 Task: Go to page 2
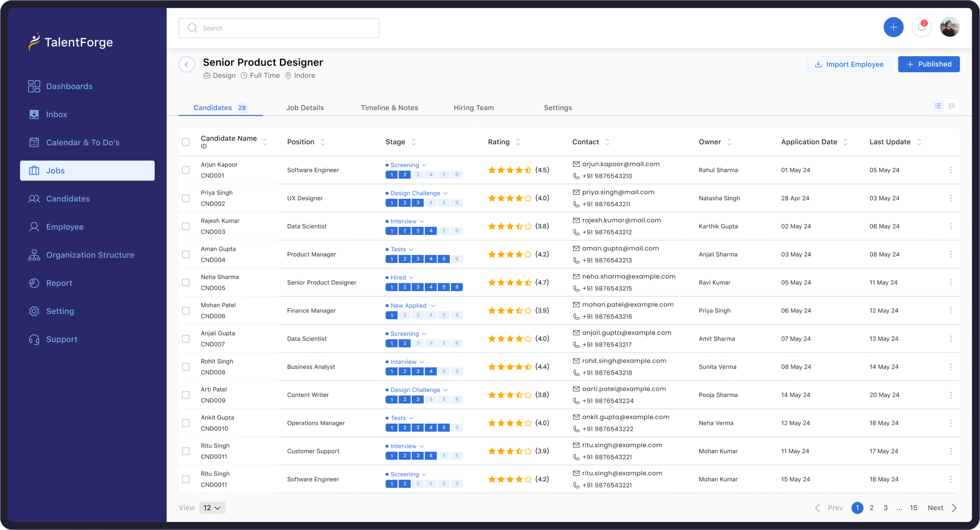point(871,508)
